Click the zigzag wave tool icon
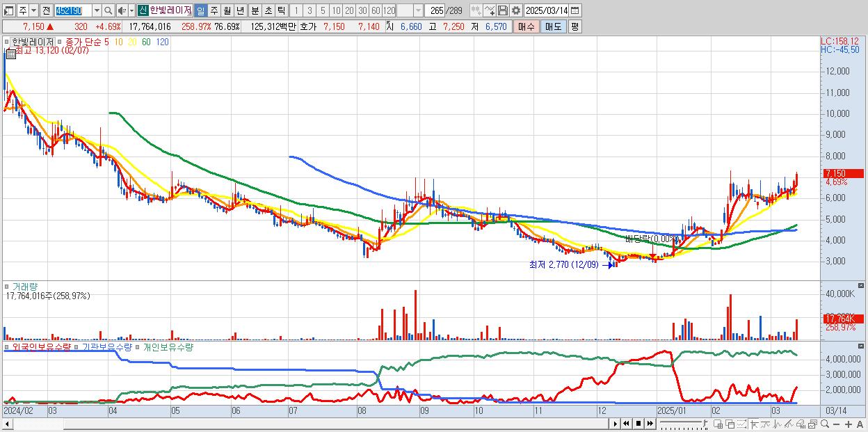 coord(778,424)
